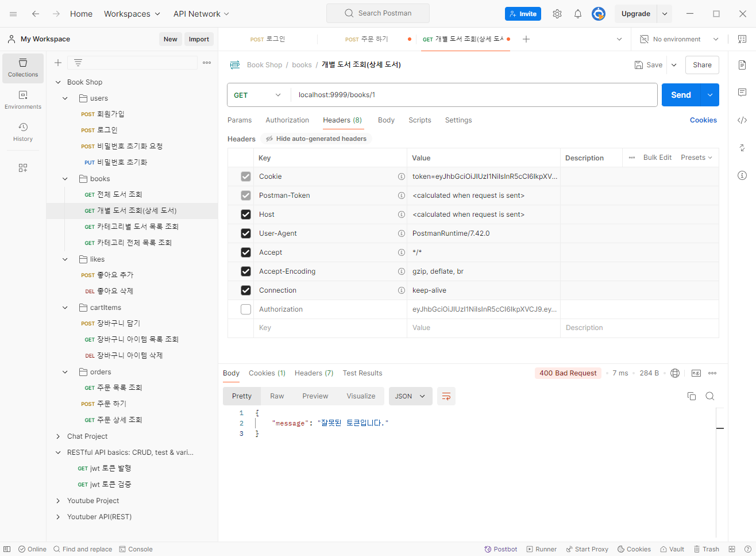The height and width of the screenshot is (556, 756).
Task: Enable the Authorization header checkbox
Action: pyautogui.click(x=246, y=309)
